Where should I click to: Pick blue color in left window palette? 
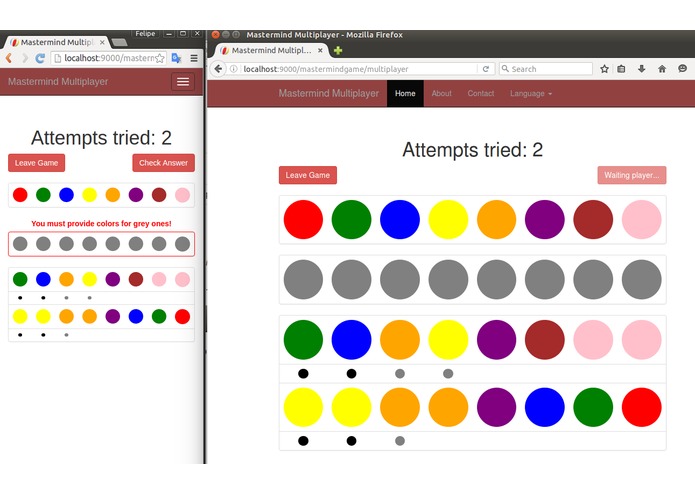tap(66, 194)
